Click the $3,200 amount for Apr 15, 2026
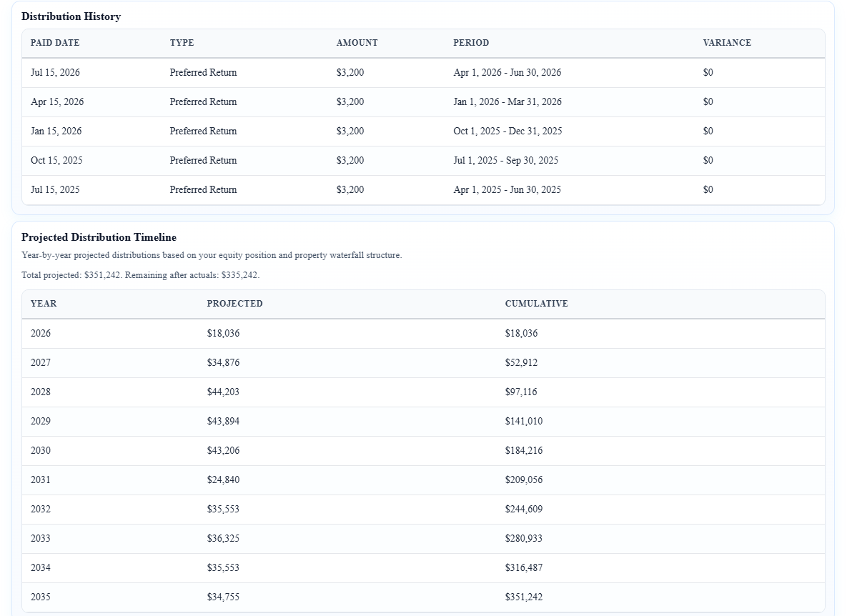The height and width of the screenshot is (616, 847). click(x=350, y=101)
